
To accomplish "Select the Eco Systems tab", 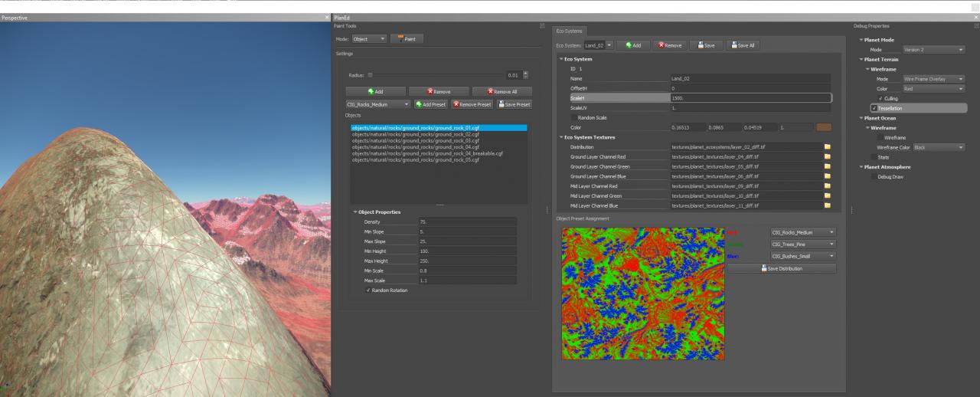I will point(568,31).
